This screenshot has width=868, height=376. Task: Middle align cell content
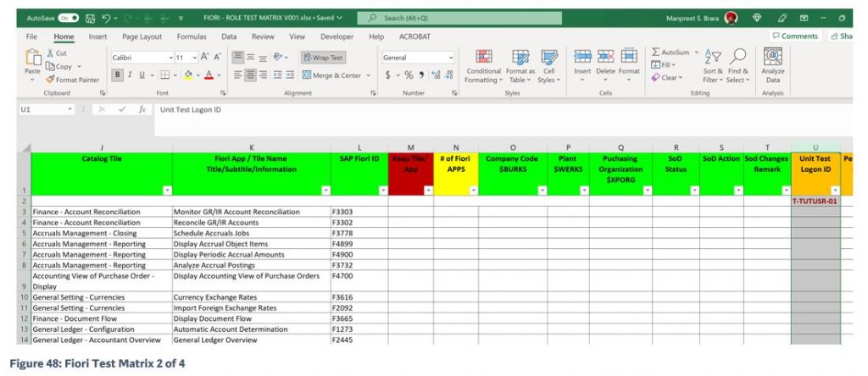point(251,57)
